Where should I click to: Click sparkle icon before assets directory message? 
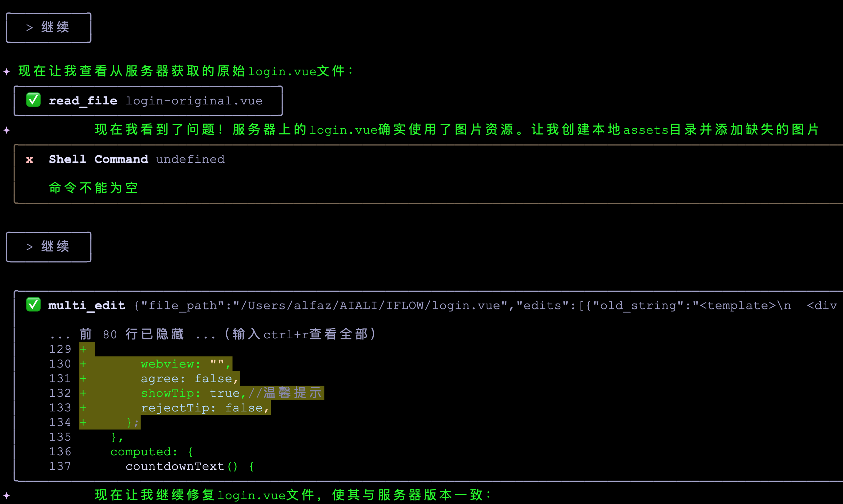pyautogui.click(x=7, y=130)
